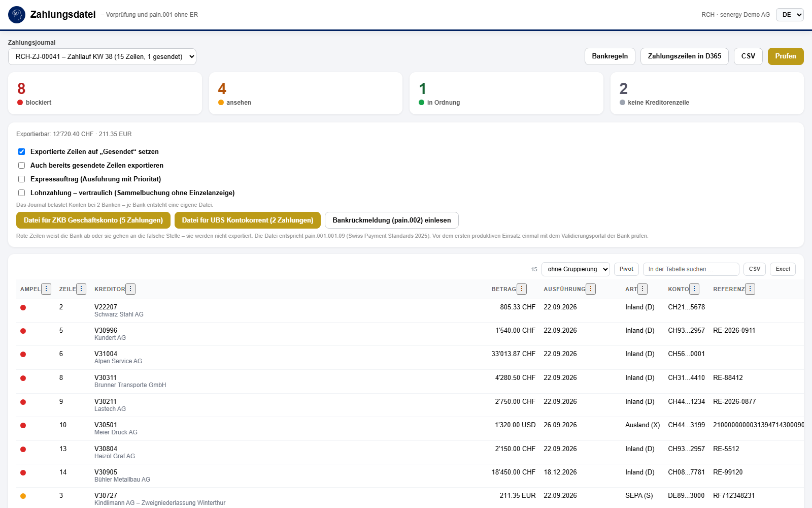The image size is (812, 508).
Task: Click the top CSV button next to Prüfen
Action: [x=748, y=56]
